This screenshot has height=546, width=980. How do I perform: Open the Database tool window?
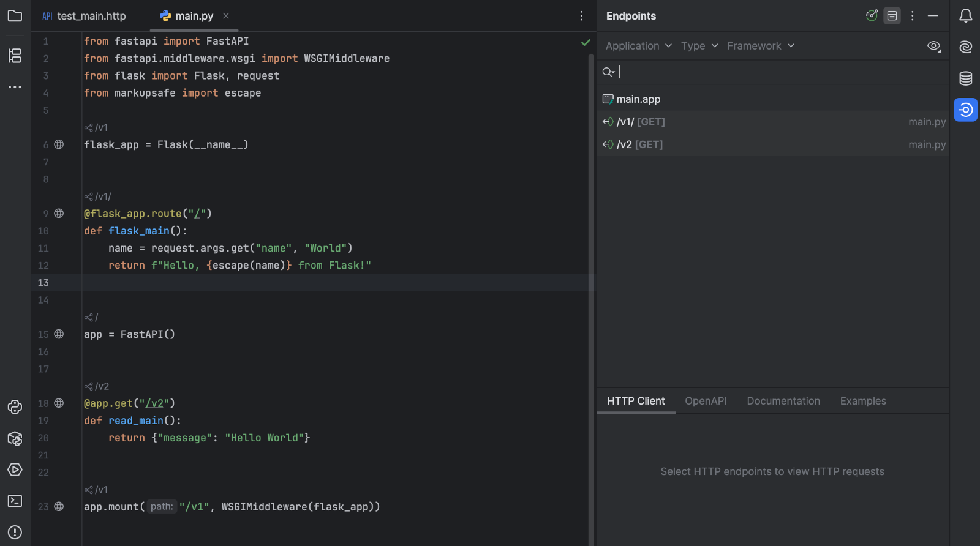965,78
